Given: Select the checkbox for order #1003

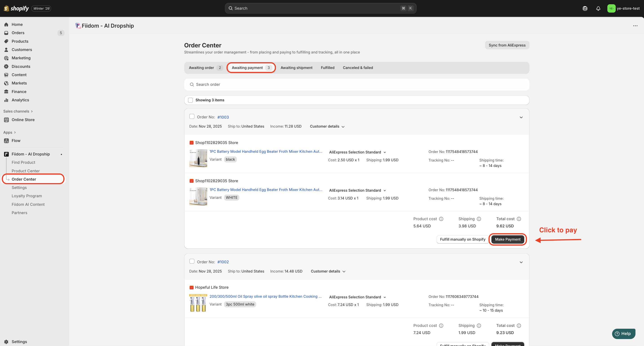Looking at the screenshot, I should (192, 117).
